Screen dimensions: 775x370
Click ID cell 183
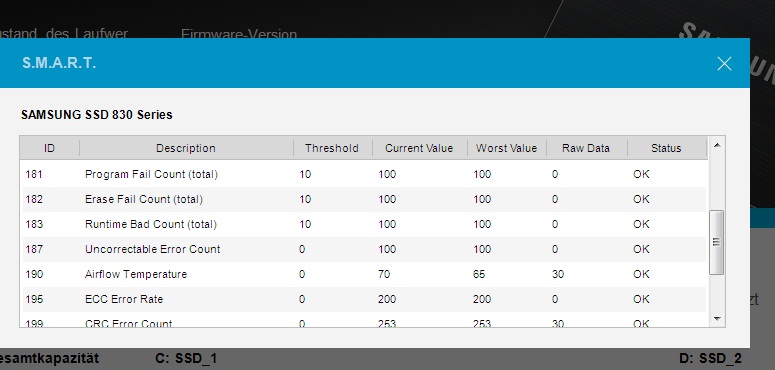(x=34, y=224)
